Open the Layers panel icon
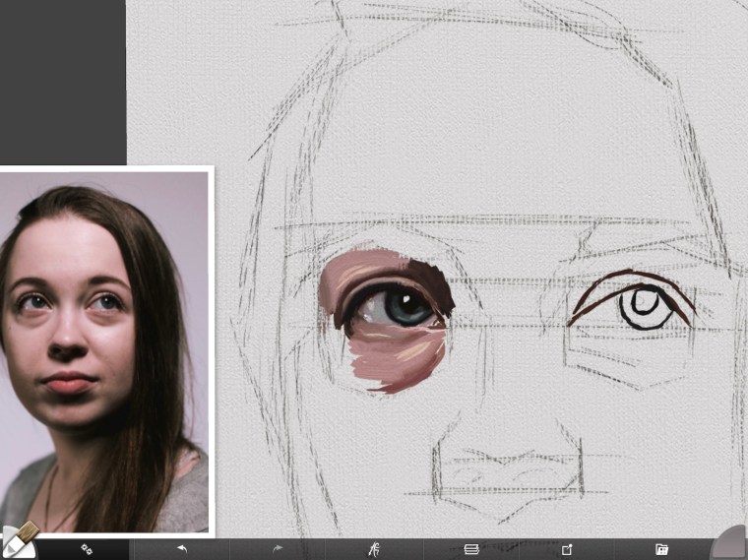748x560 pixels. click(x=470, y=549)
